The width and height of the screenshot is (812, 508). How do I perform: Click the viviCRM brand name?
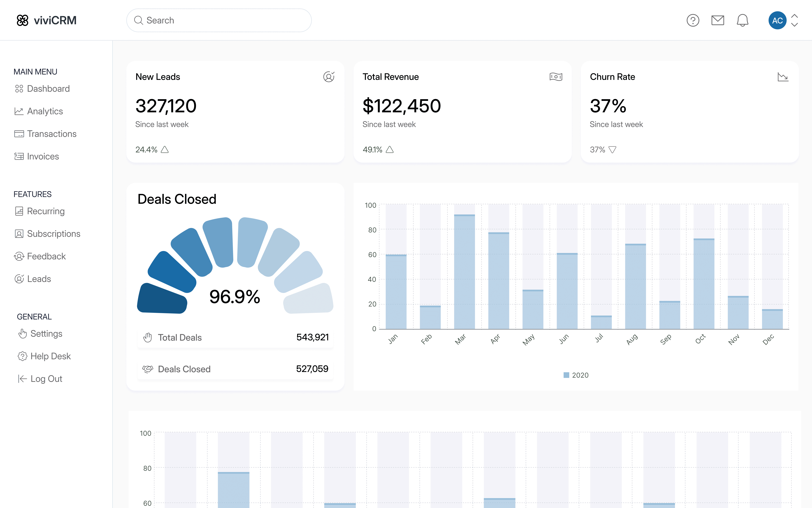pyautogui.click(x=55, y=20)
